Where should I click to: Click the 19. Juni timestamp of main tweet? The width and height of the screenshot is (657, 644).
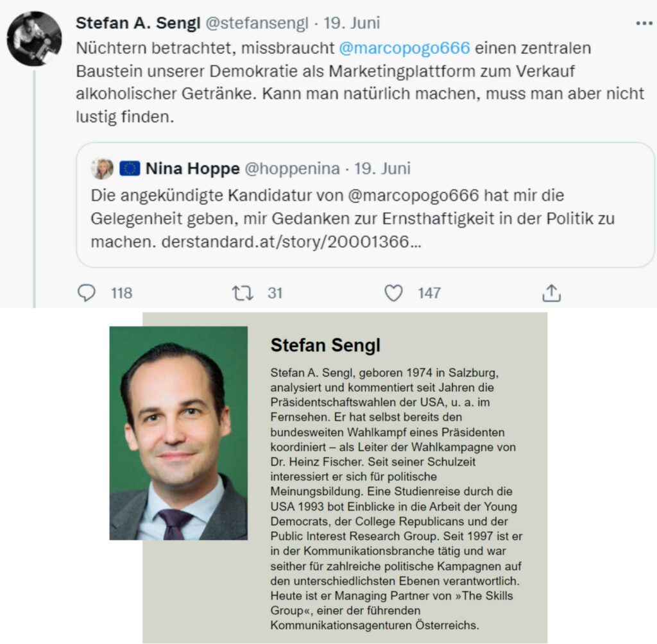click(x=352, y=24)
